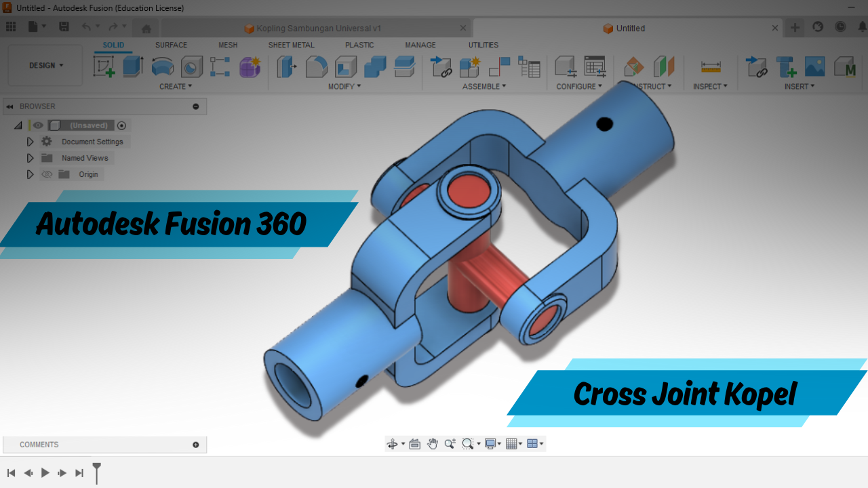
Task: Click the Assemble insert linked component icon
Action: coord(441,66)
